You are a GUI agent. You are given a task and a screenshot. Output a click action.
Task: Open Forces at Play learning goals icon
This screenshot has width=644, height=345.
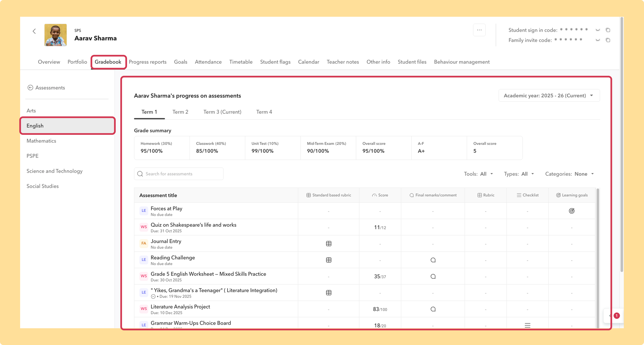[x=571, y=211]
